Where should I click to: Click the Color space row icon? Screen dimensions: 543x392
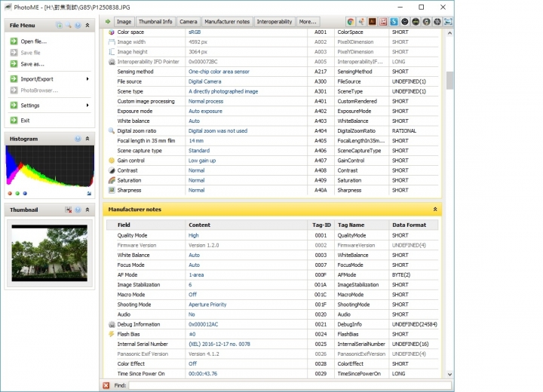(112, 32)
